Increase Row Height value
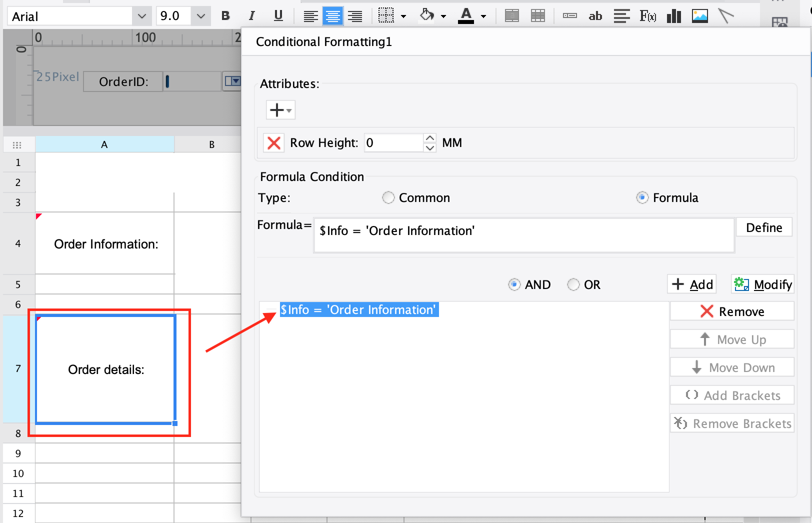Image resolution: width=812 pixels, height=523 pixels. 430,138
